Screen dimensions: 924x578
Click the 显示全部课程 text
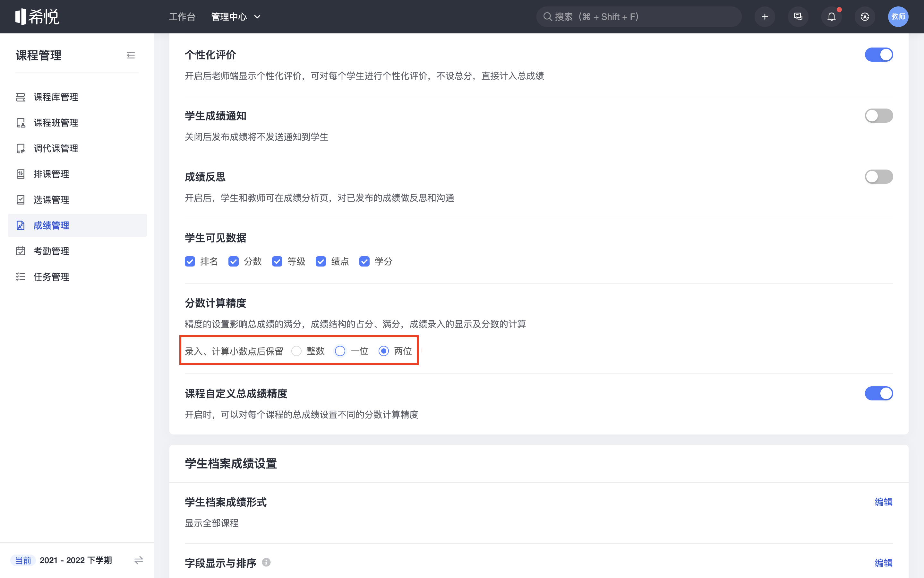[211, 523]
